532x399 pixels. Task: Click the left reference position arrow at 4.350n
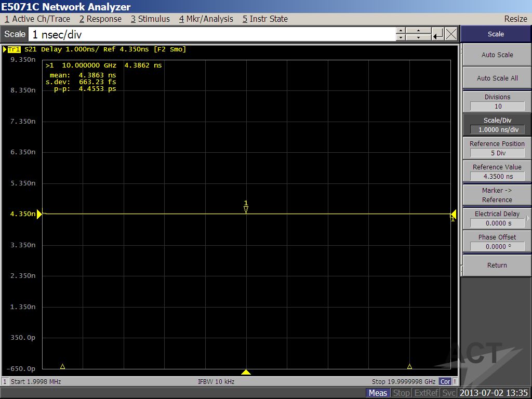pos(39,214)
